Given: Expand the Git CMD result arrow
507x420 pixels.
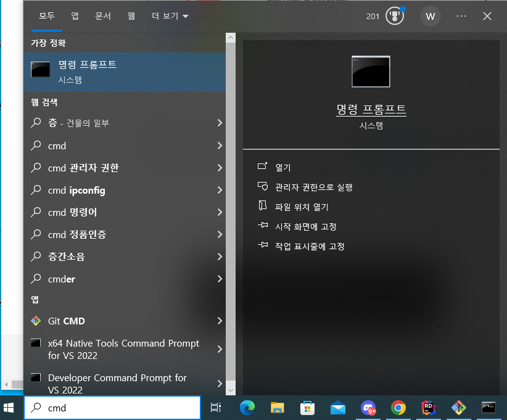Looking at the screenshot, I should pyautogui.click(x=219, y=321).
